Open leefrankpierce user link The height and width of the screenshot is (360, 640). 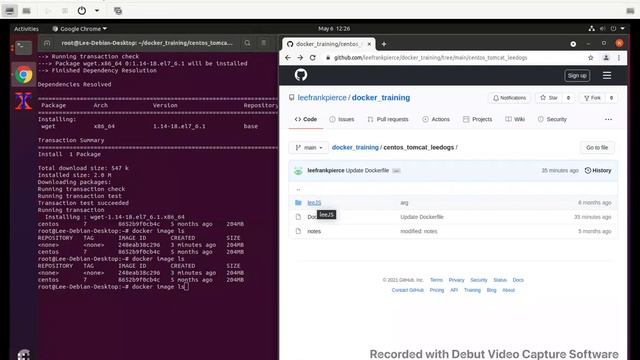[322, 98]
